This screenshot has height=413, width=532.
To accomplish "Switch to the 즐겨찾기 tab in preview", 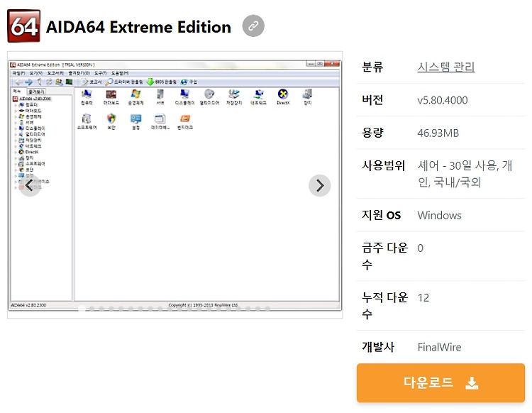I will click(36, 92).
